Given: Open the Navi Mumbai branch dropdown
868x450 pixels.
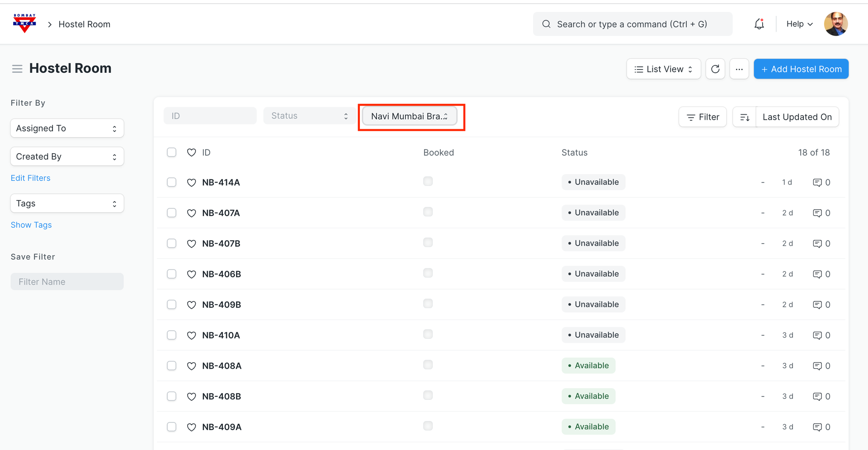Looking at the screenshot, I should click(409, 117).
